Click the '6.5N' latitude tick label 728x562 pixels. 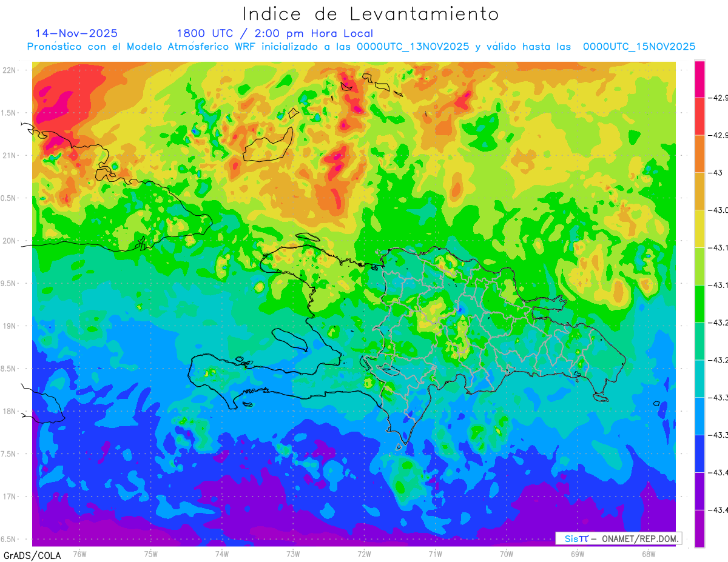9,539
